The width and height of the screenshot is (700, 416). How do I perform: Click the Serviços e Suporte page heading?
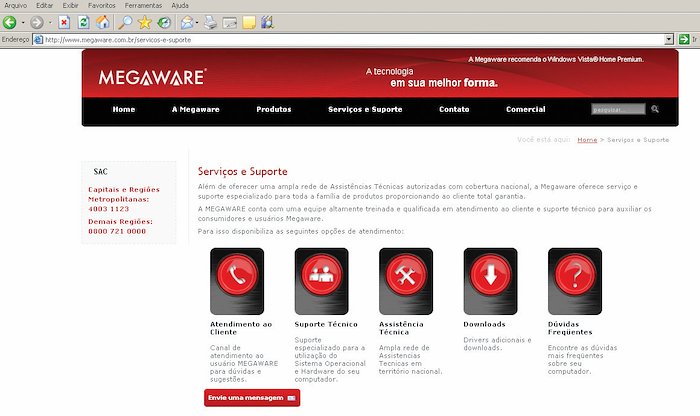(x=243, y=171)
